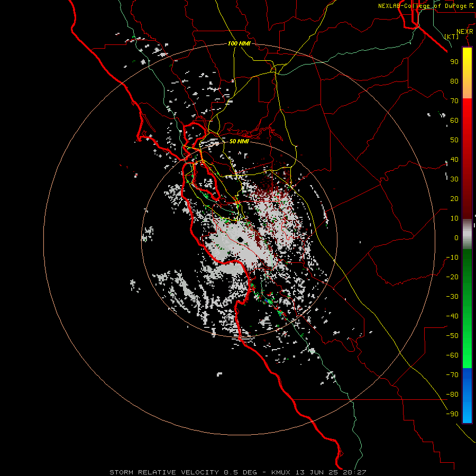Click the "KMUX 13 JUN 25 20:27" timestamp text
The height and width of the screenshot is (476, 476).
(x=319, y=472)
